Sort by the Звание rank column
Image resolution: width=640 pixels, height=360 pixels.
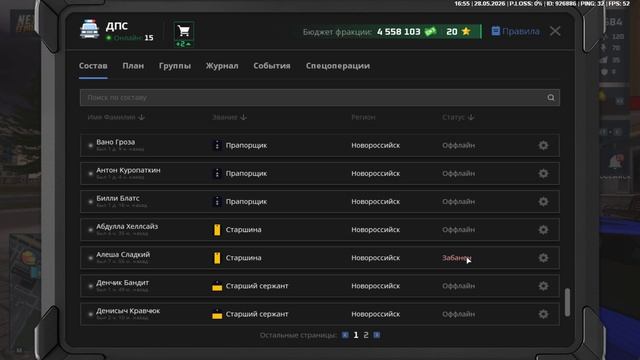click(x=229, y=117)
